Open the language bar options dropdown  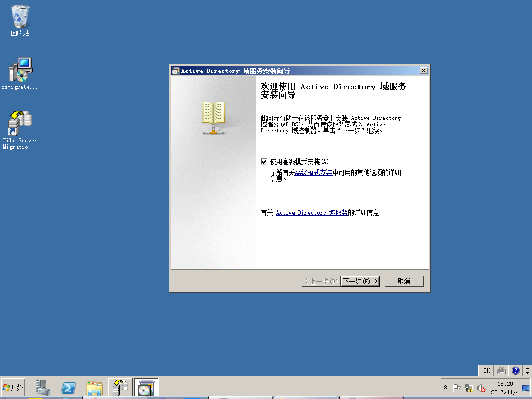pos(527,370)
